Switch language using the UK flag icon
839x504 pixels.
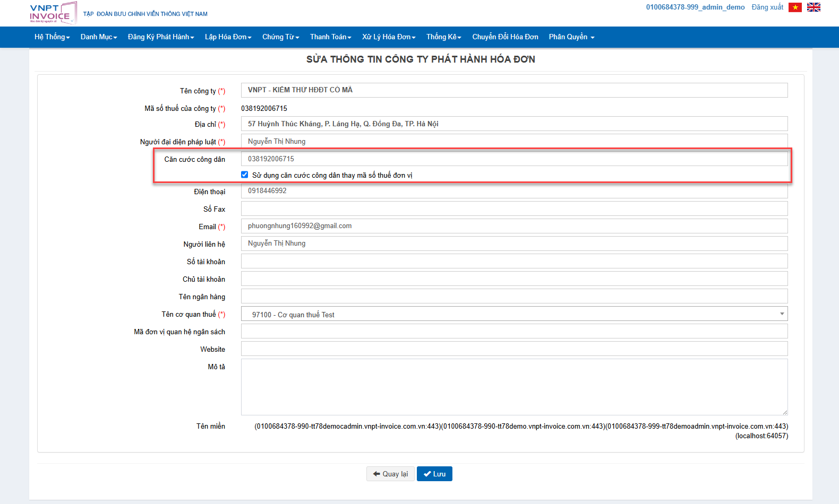(x=814, y=7)
